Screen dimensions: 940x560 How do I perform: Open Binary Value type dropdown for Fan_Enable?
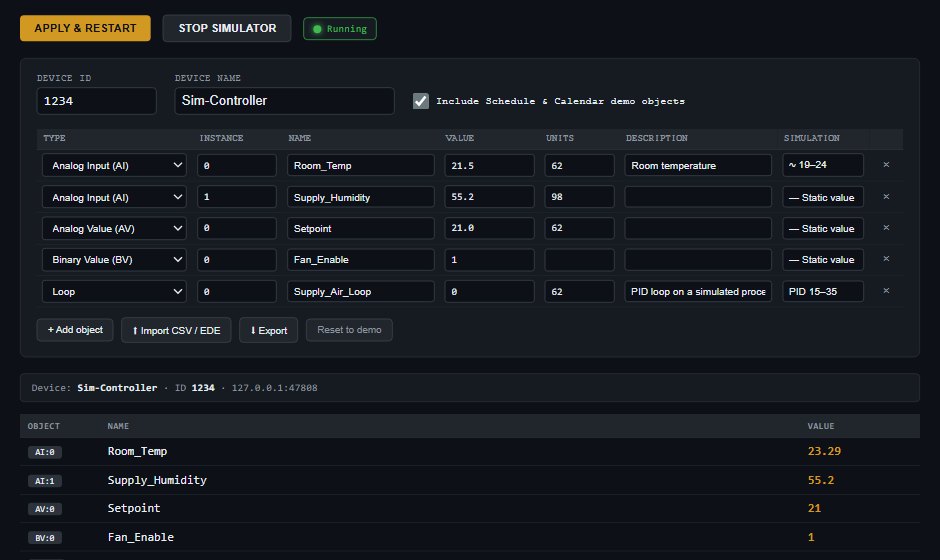[x=114, y=260]
